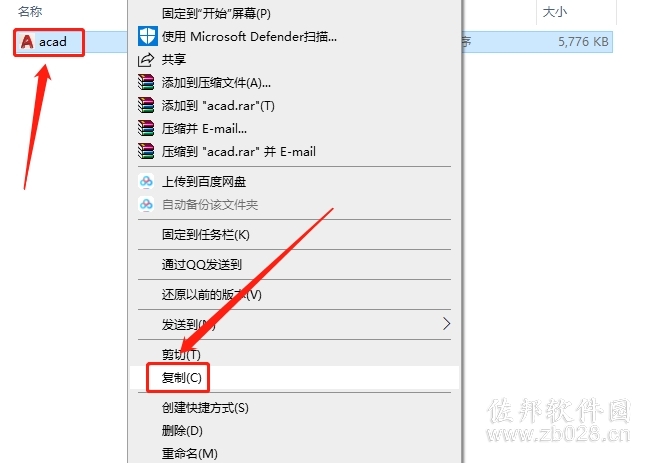Click the share icon next to 共享

(x=146, y=60)
